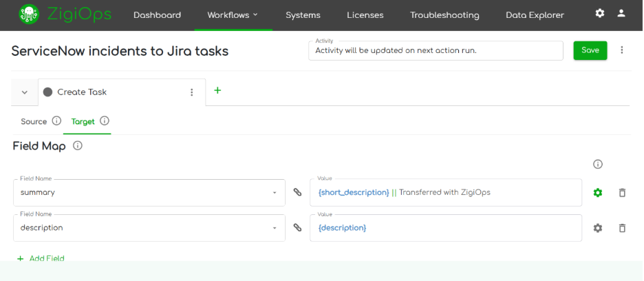The width and height of the screenshot is (644, 281).
Task: Click the info icon above the gear column
Action: click(x=598, y=164)
